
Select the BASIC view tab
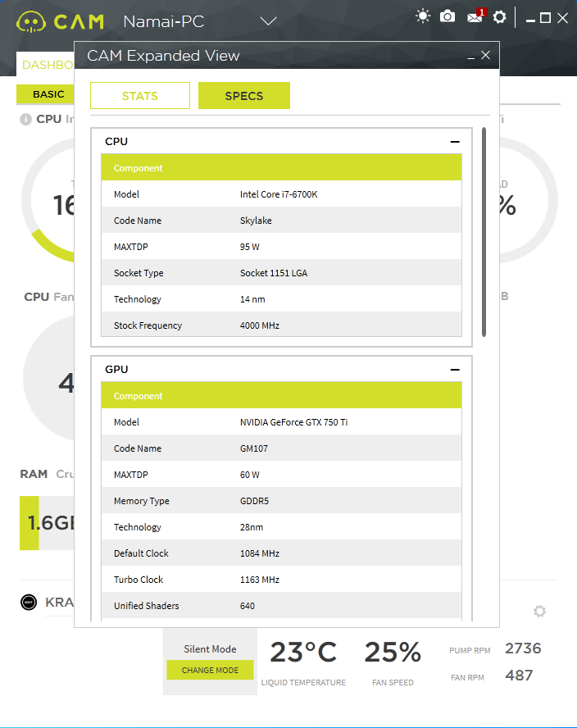(46, 94)
